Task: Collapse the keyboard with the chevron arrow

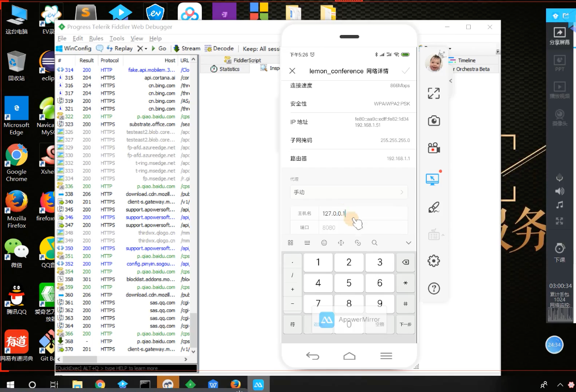Action: coord(408,242)
